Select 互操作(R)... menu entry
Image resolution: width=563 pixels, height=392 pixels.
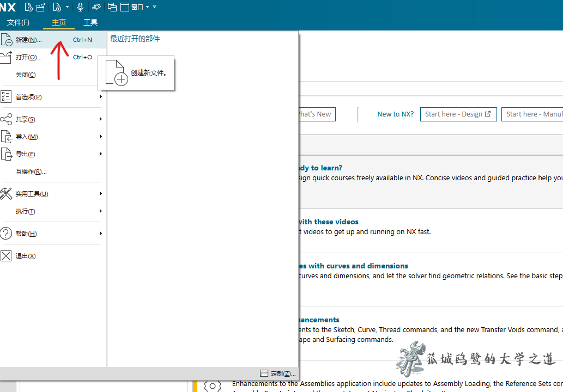click(53, 171)
